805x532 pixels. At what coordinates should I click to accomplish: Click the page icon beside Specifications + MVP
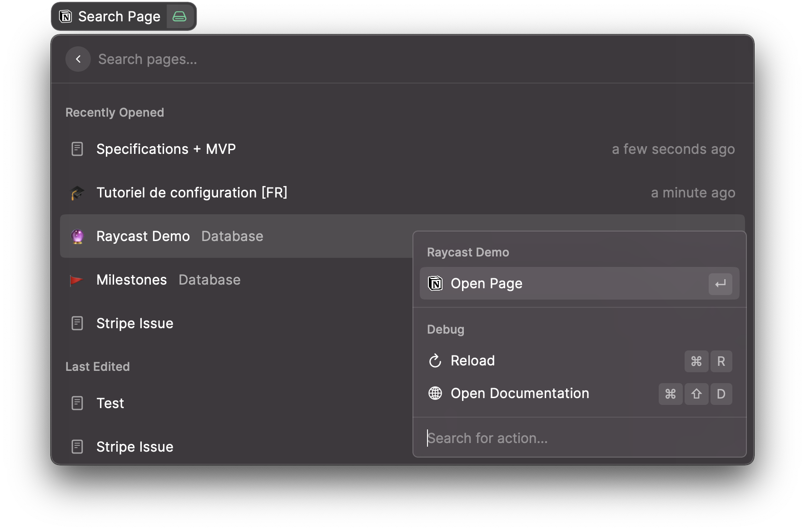pos(77,149)
